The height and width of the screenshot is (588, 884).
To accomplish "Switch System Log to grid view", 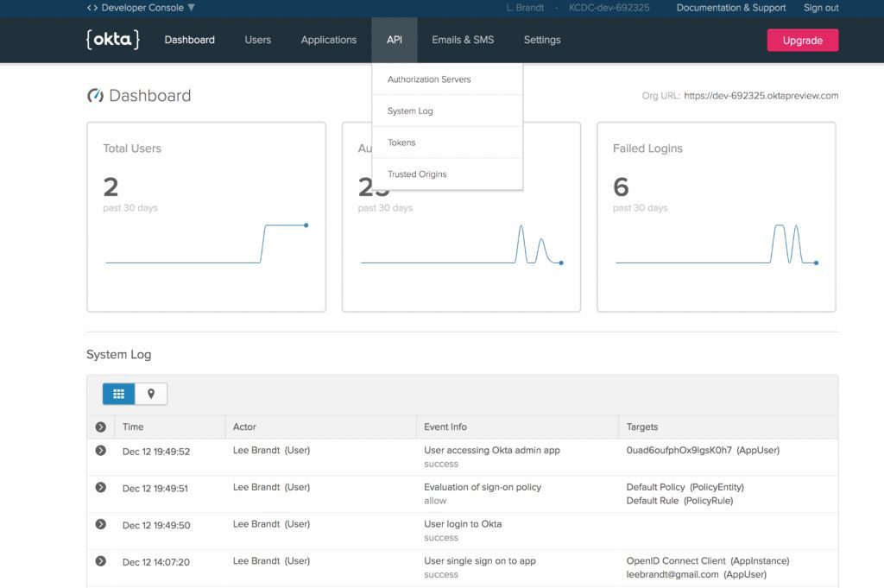I will click(x=118, y=394).
